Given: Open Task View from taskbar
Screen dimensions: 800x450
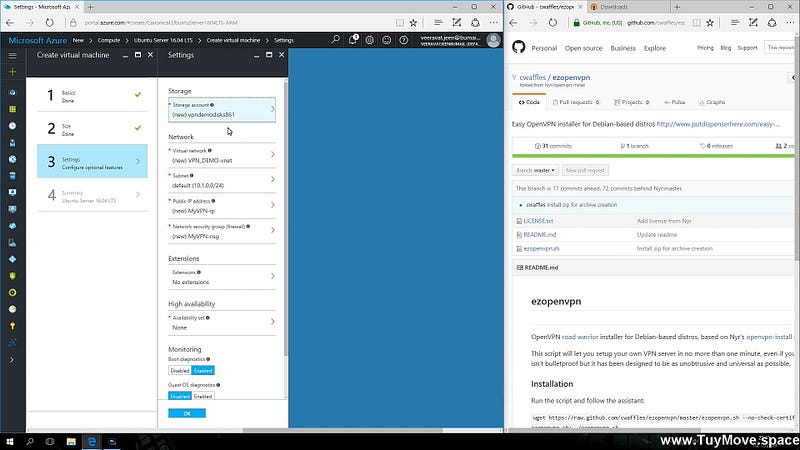Looking at the screenshot, I should [50, 441].
